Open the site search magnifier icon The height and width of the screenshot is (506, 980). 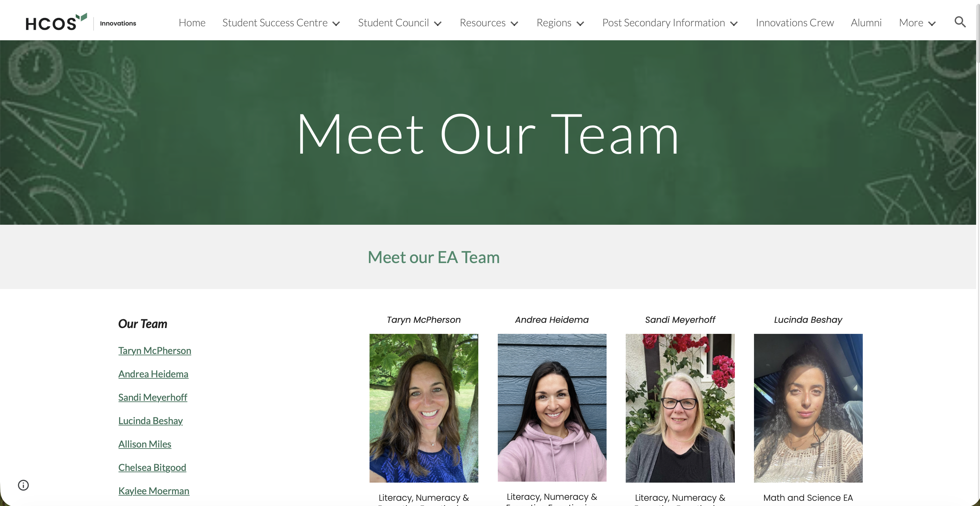point(960,22)
